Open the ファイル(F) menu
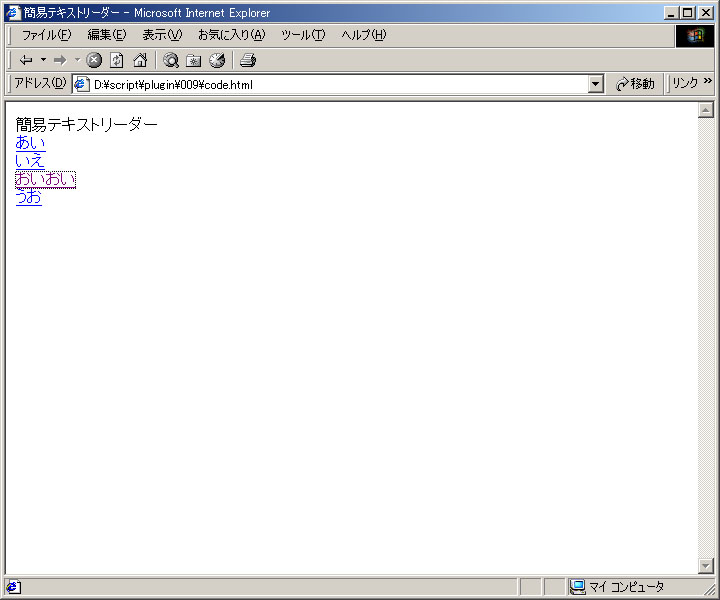720x600 pixels. (46, 35)
